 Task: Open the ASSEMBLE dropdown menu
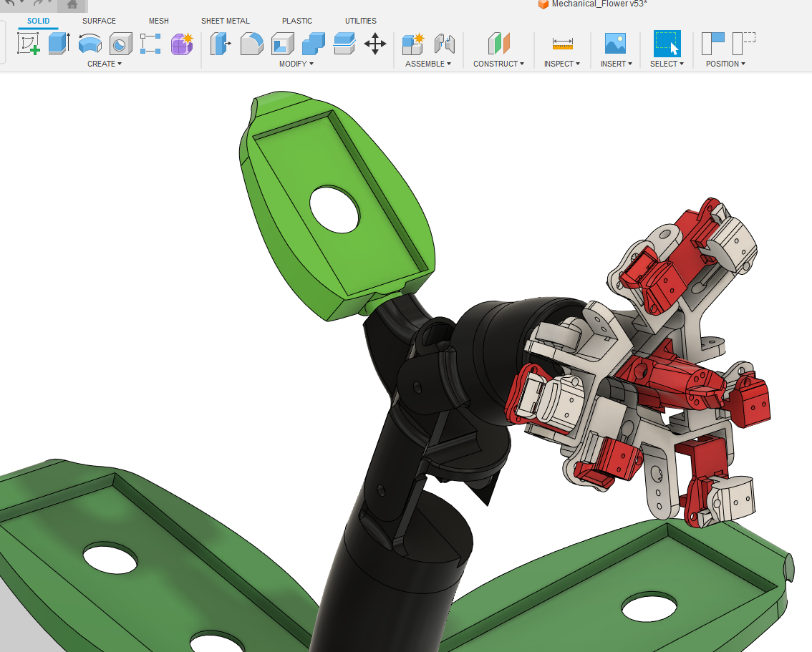click(x=427, y=64)
